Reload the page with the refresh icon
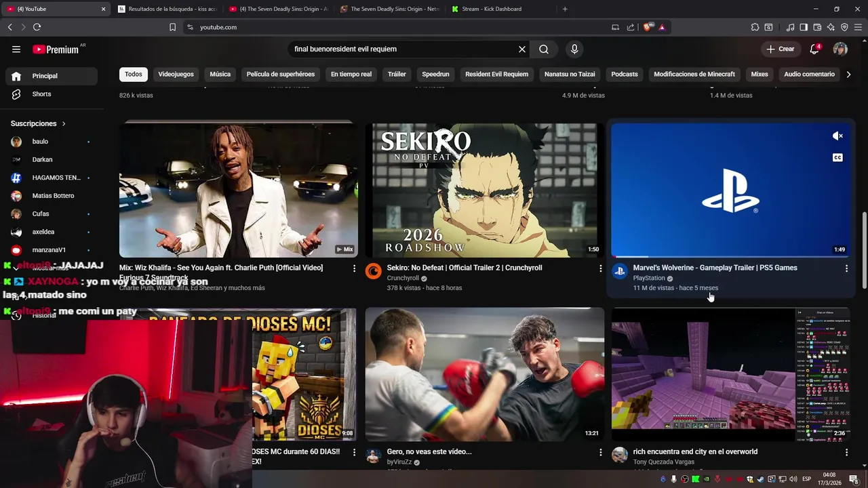This screenshot has height=488, width=868. [37, 27]
